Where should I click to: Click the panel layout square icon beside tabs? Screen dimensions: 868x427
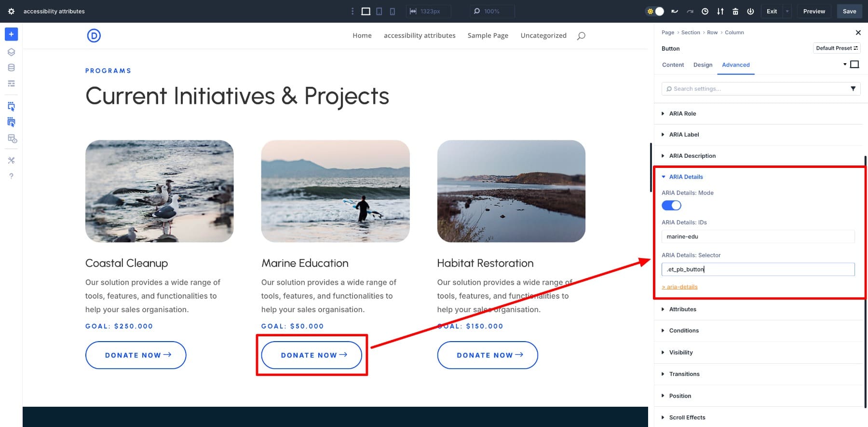pyautogui.click(x=854, y=64)
